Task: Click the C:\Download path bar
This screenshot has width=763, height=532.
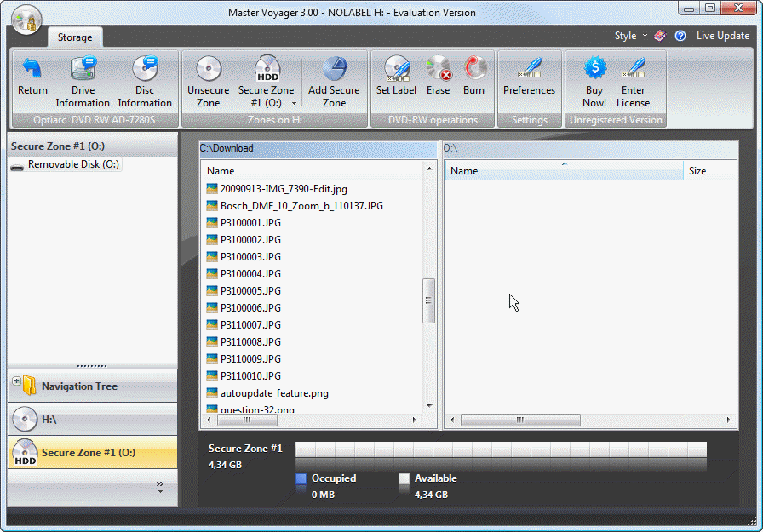Action: pyautogui.click(x=318, y=148)
